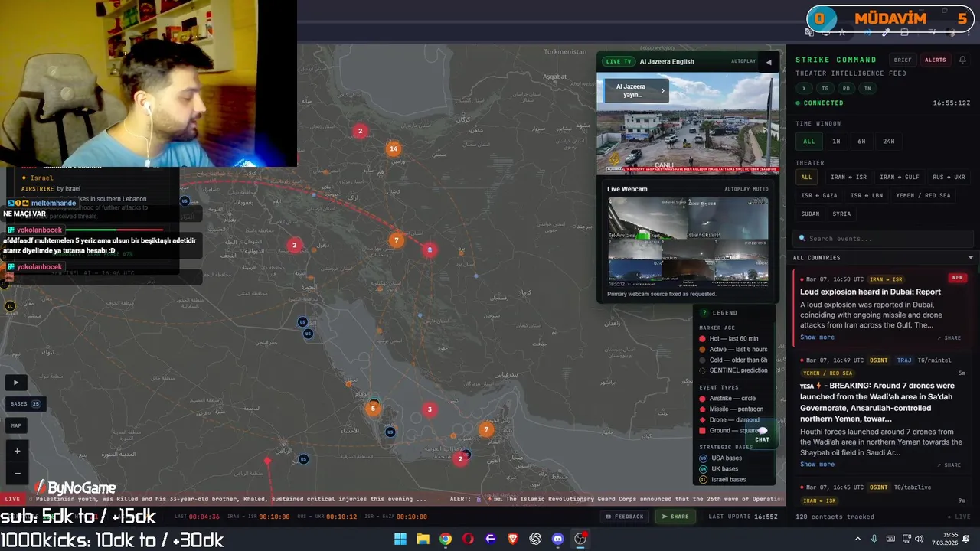Open Windows Start menu

[400, 539]
